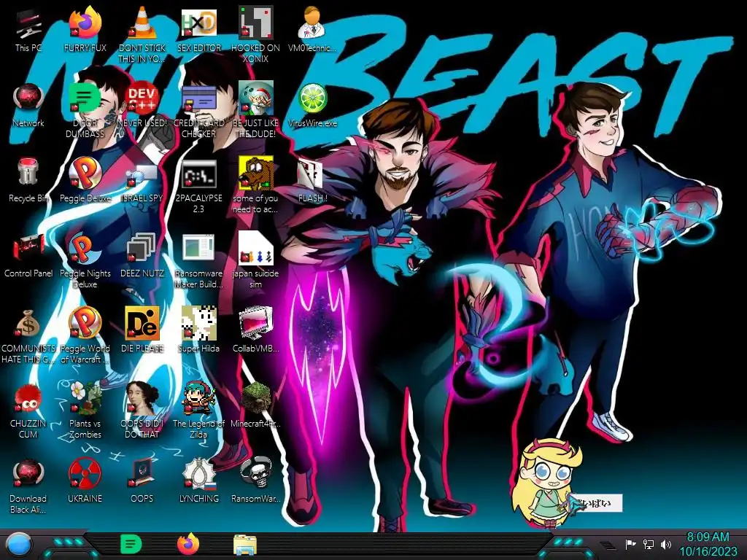Launch The Legend of Zilda shortcut

pyautogui.click(x=198, y=411)
